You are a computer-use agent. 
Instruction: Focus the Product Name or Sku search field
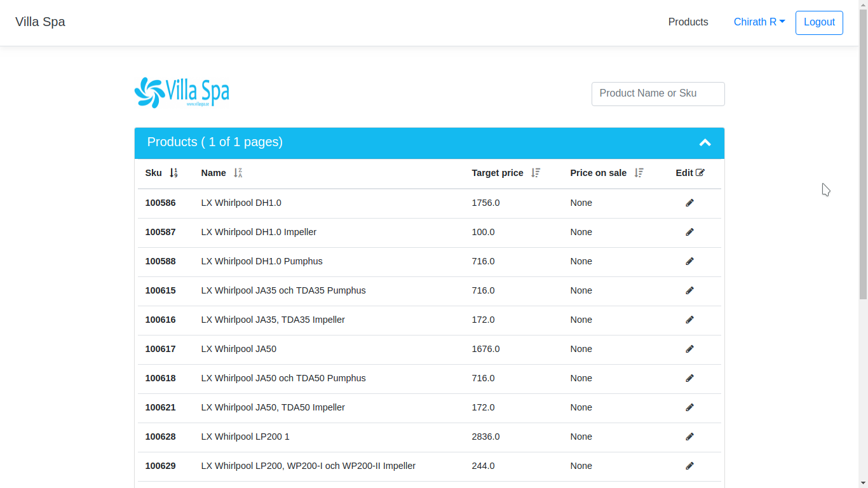tap(658, 93)
